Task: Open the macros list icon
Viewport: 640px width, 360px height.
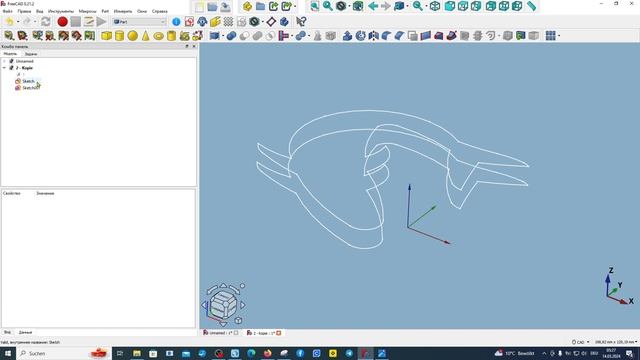Action: click(89, 22)
